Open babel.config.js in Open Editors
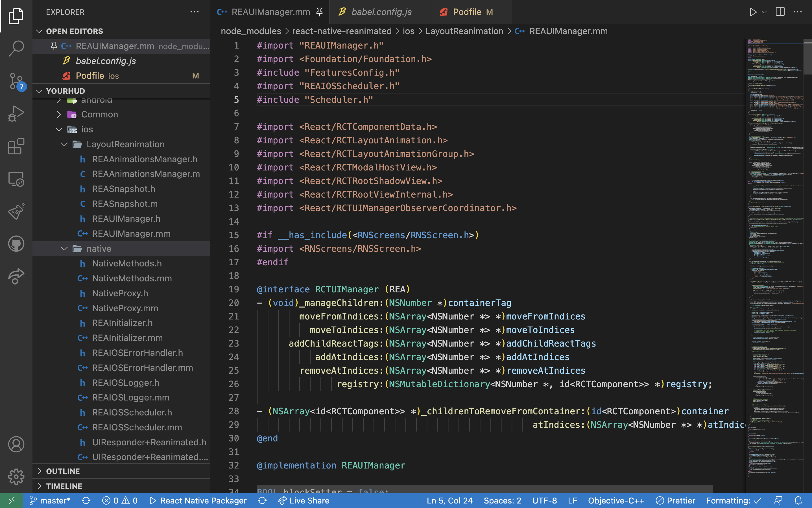 coord(121,61)
